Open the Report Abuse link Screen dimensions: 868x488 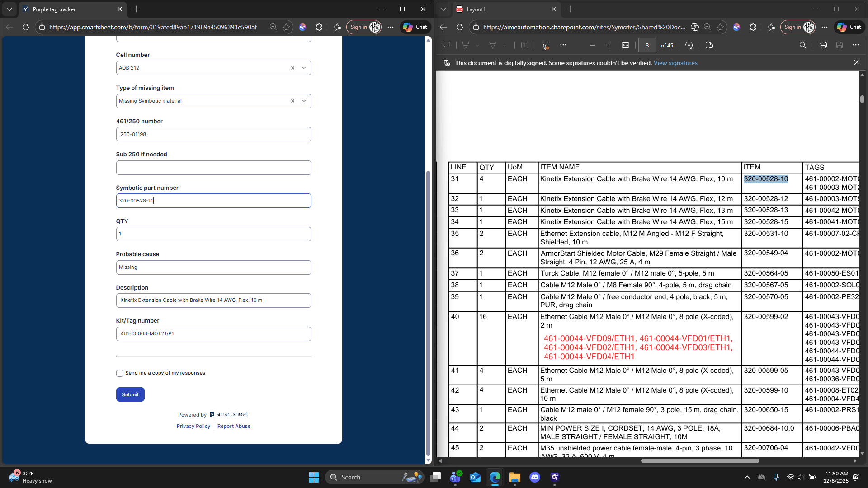tap(234, 426)
